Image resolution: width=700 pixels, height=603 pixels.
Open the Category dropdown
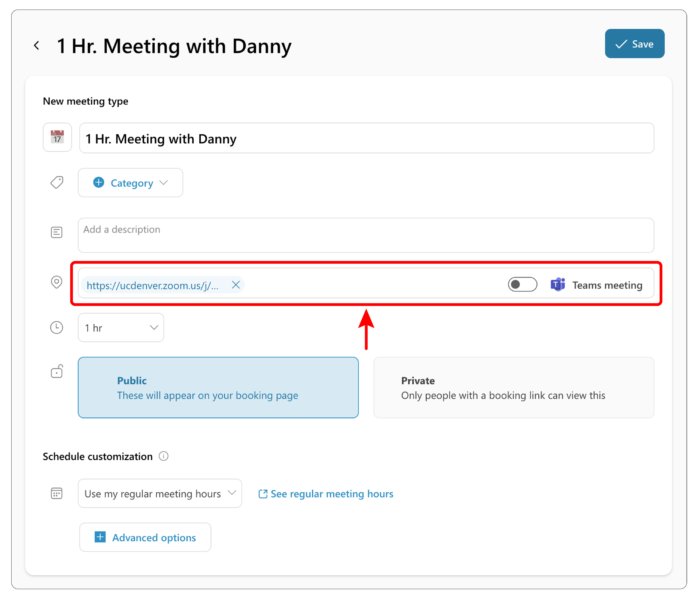point(130,183)
